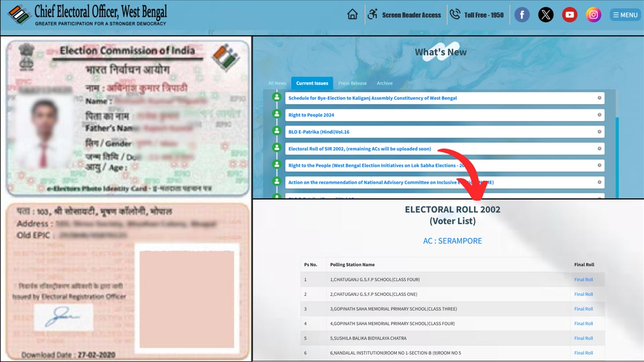Select '3,GOPINATH SAHA MEMORIAL PRIMARY SCHOOL(CLASS THREE)' cell
The image size is (644, 362).
click(393, 309)
